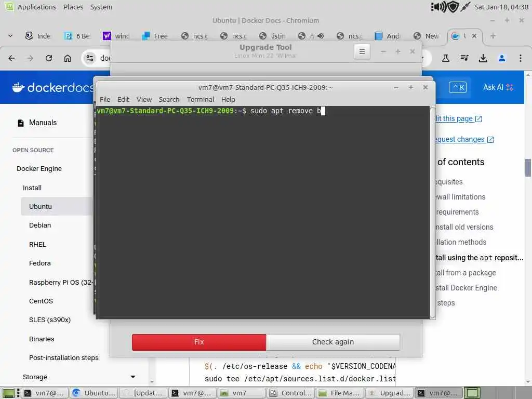Select Install in the docs sidebar
Viewport: 532px width, 399px height.
[x=32, y=188]
